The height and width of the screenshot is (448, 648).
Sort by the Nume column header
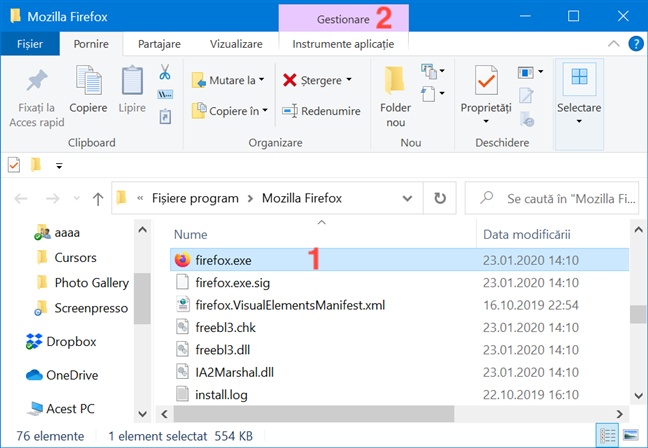click(x=190, y=234)
